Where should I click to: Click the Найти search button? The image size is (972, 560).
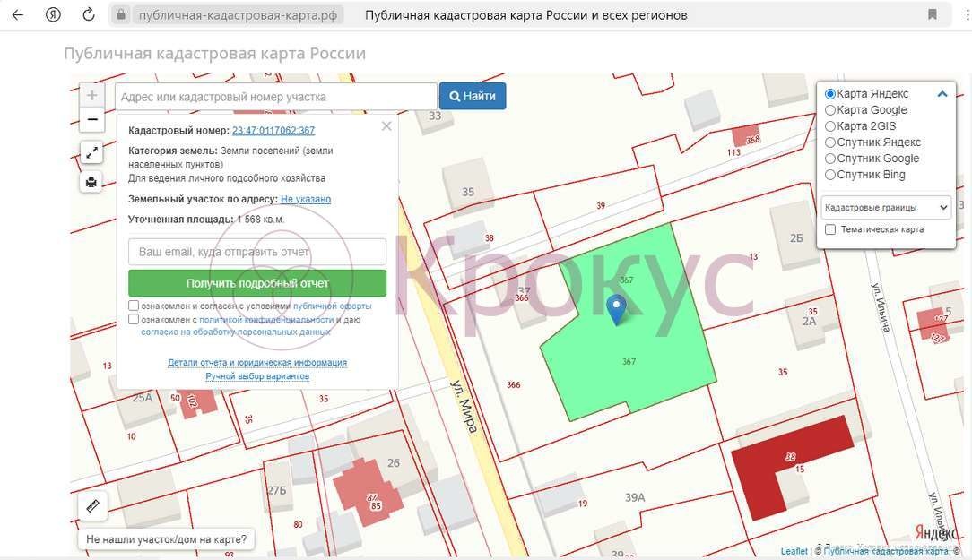[473, 96]
